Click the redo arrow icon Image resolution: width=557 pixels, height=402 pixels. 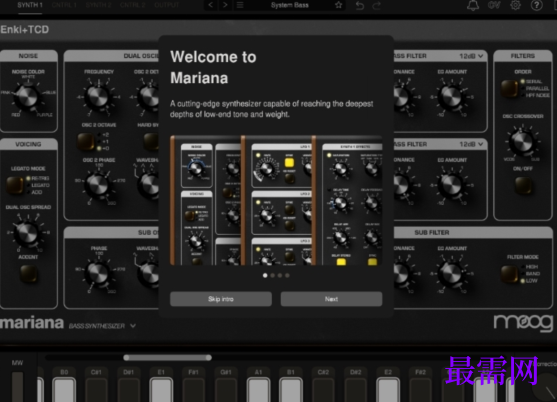click(x=377, y=5)
